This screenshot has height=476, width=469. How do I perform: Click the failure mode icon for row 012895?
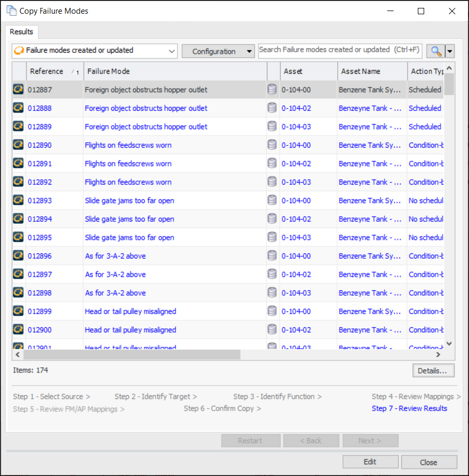[18, 237]
